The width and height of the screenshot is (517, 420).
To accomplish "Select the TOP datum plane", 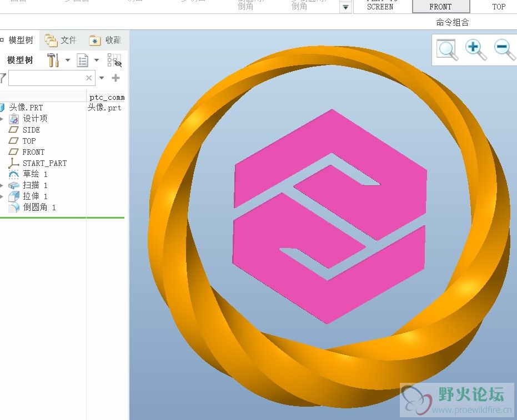I will [x=29, y=141].
